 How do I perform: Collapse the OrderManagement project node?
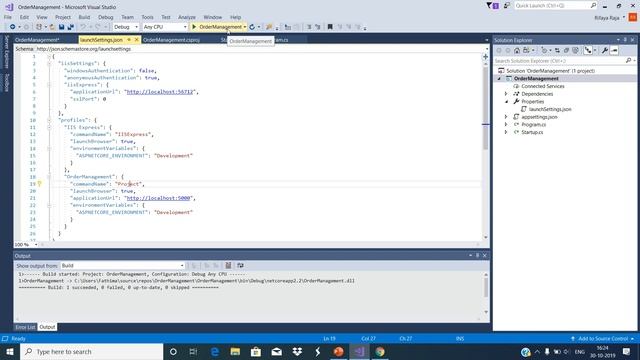point(499,78)
